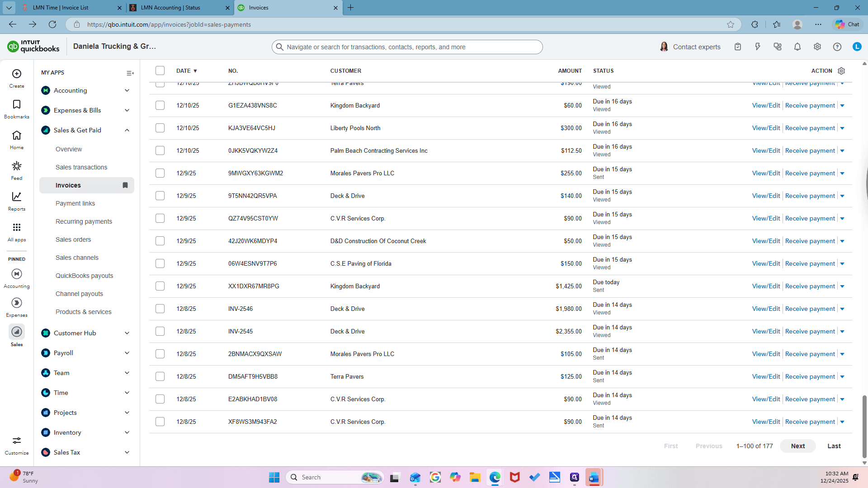Open pinned Sales app icon
868x488 pixels.
click(x=17, y=332)
